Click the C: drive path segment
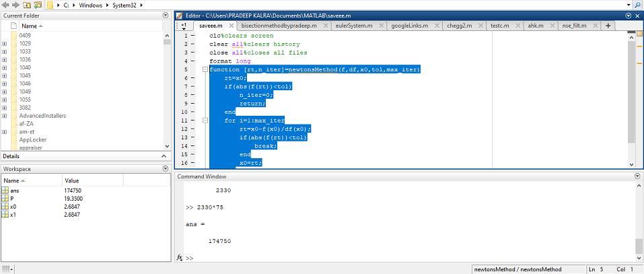 [67, 5]
